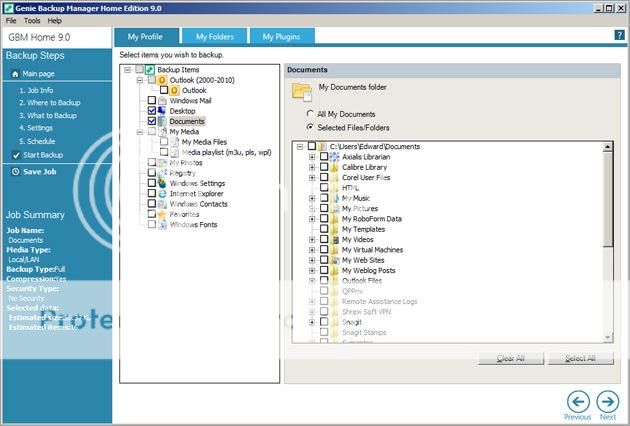Click the Save Job clock icon
The width and height of the screenshot is (630, 426).
(x=15, y=172)
